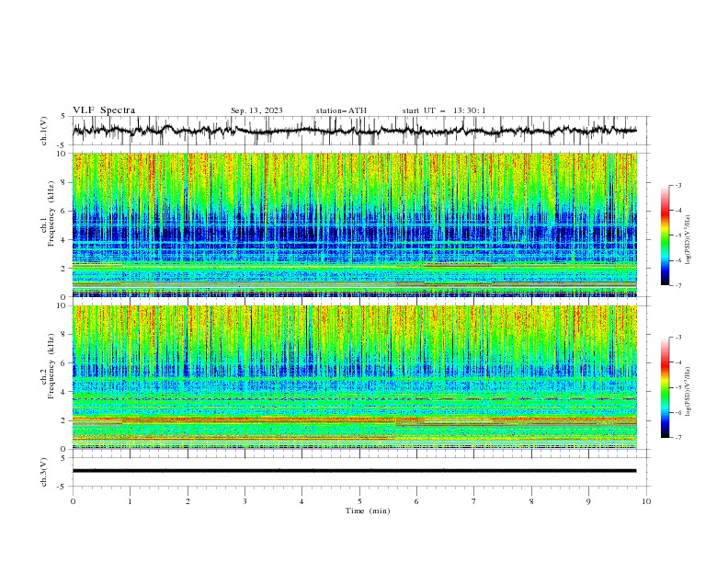Click the ch.3 flat black trace
Screen dimensions: 728x563
pos(354,471)
